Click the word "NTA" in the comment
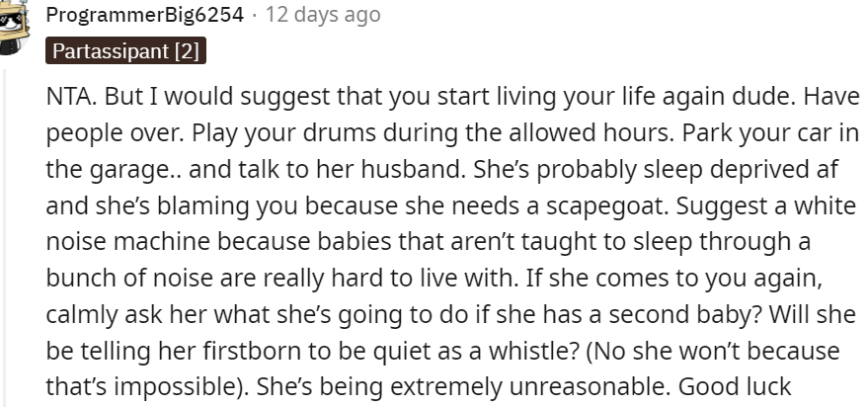This screenshot has height=407, width=868. click(x=67, y=102)
